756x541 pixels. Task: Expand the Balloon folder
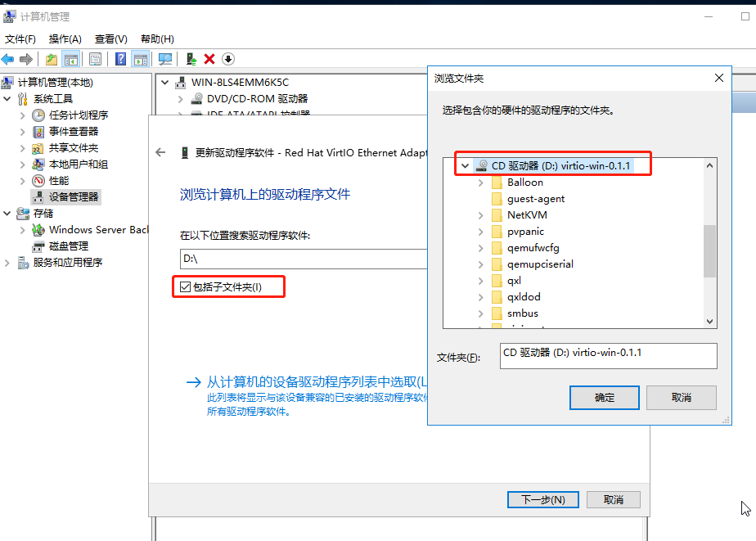[481, 183]
